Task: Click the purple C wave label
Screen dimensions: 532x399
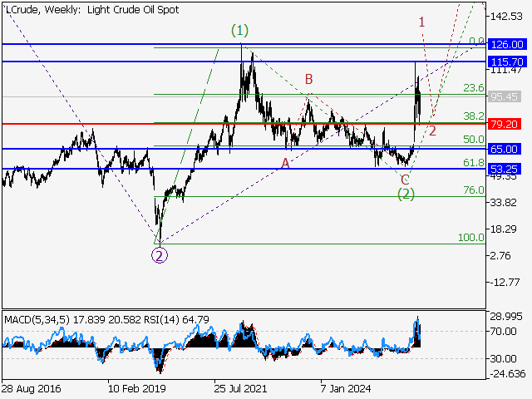Action: point(405,180)
